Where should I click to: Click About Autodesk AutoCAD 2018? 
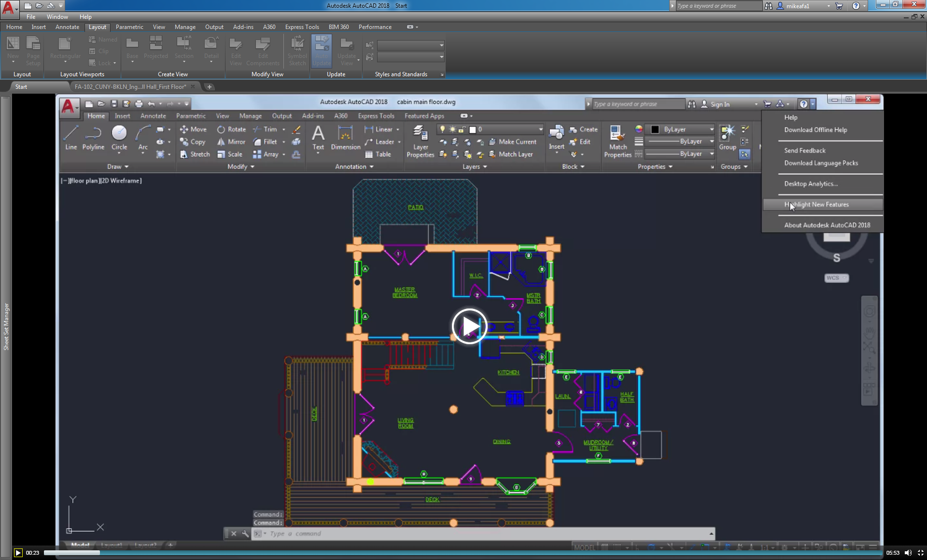(827, 224)
